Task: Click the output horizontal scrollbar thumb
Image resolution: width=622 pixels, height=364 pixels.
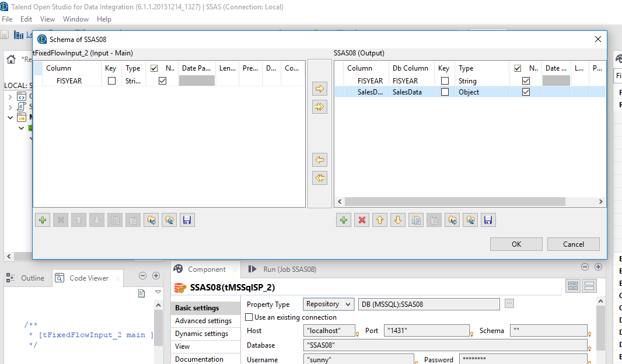Action: tap(455, 201)
